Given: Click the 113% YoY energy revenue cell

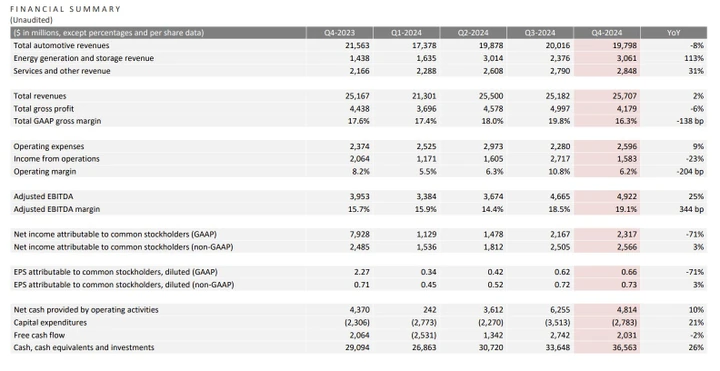Looking at the screenshot, I should pos(694,58).
